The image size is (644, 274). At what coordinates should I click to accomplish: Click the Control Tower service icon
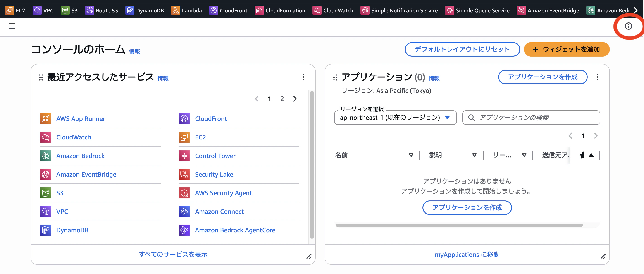pos(184,156)
